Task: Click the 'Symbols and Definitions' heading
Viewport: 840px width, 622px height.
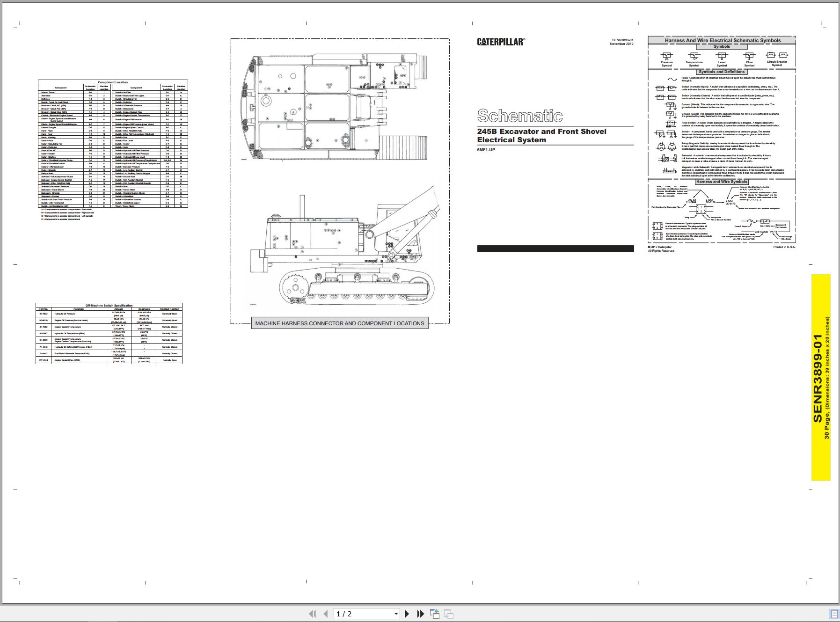Action: [x=722, y=72]
